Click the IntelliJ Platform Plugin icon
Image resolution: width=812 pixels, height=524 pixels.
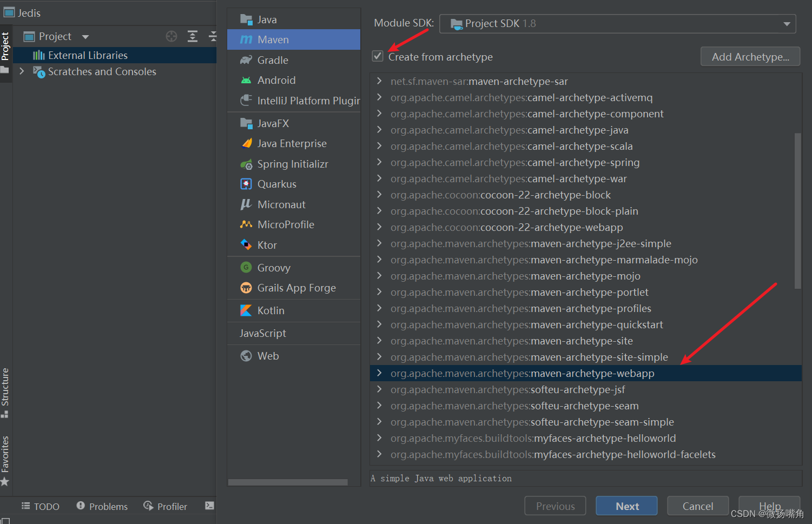[246, 100]
